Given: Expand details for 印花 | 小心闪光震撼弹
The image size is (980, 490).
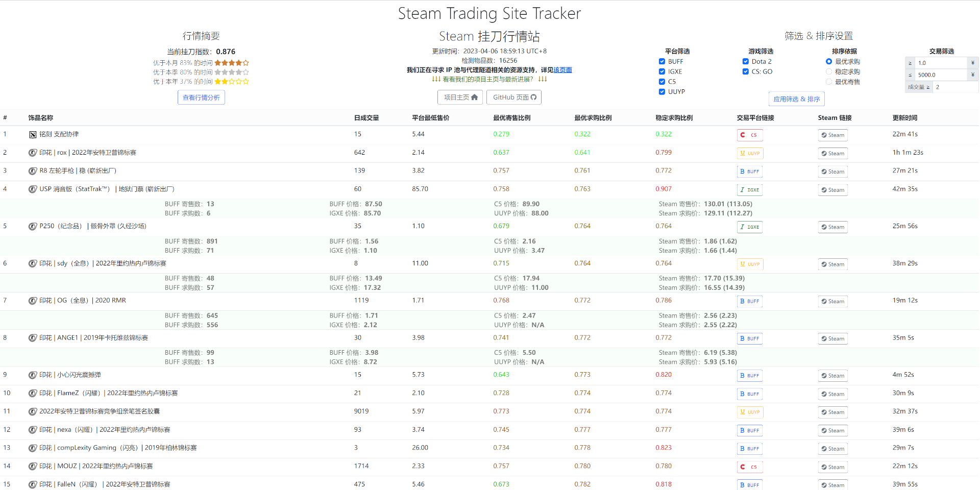Looking at the screenshot, I should coord(489,375).
